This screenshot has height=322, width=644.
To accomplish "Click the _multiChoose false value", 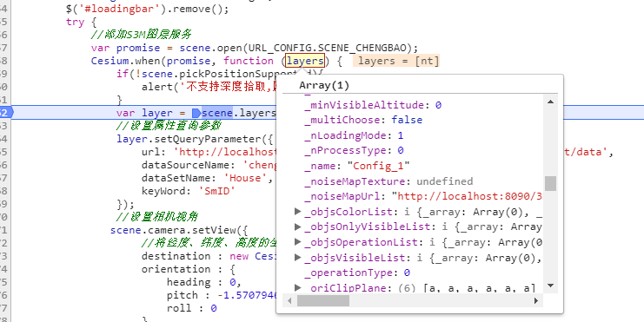I will [407, 120].
